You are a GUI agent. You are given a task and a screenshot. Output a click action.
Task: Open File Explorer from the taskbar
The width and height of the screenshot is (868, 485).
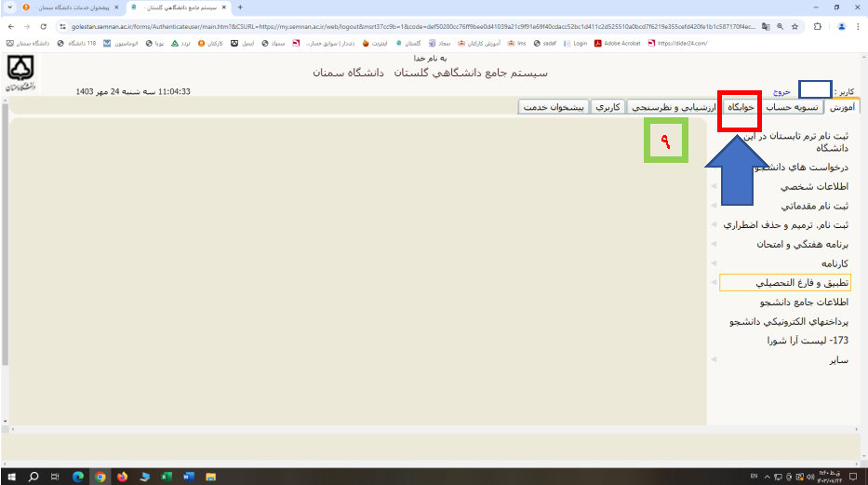(211, 477)
